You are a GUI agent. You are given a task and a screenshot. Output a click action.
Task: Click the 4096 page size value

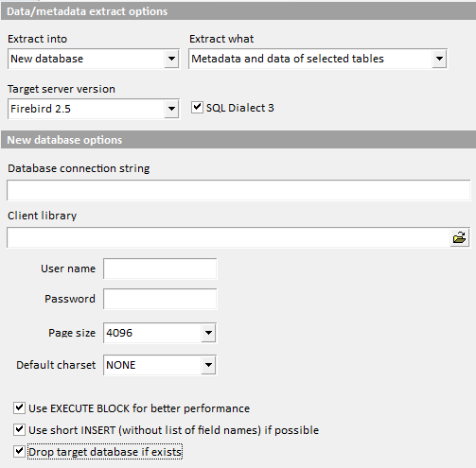point(119,333)
